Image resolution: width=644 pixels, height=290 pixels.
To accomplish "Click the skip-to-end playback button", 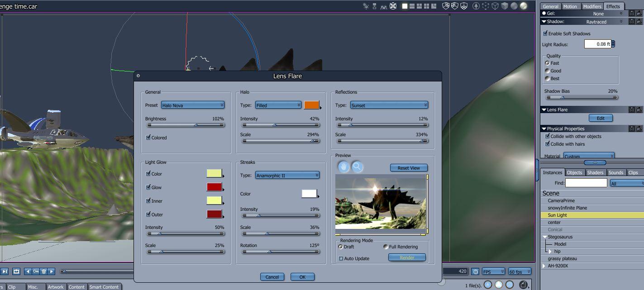I will (5, 271).
